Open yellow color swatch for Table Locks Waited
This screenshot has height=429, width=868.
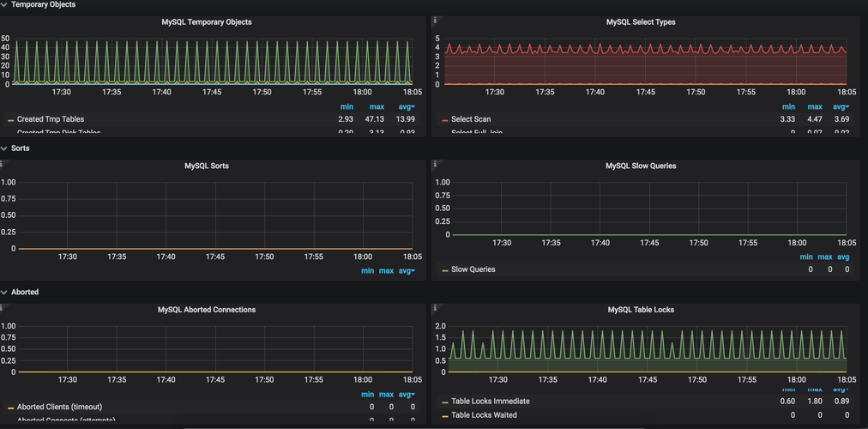445,415
